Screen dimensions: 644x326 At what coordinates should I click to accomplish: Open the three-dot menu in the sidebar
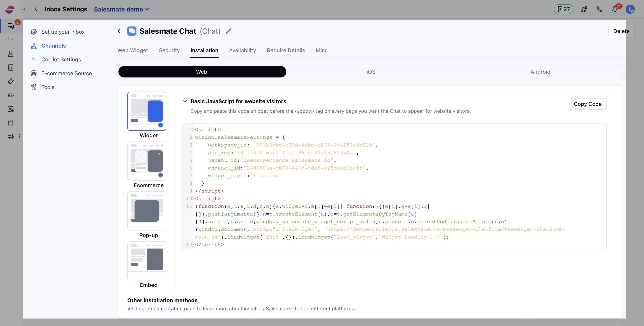click(20, 136)
